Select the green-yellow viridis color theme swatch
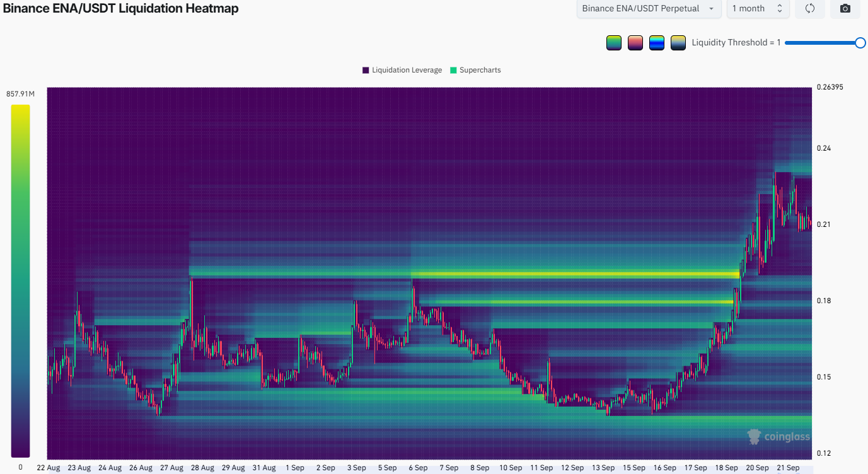 pyautogui.click(x=614, y=43)
